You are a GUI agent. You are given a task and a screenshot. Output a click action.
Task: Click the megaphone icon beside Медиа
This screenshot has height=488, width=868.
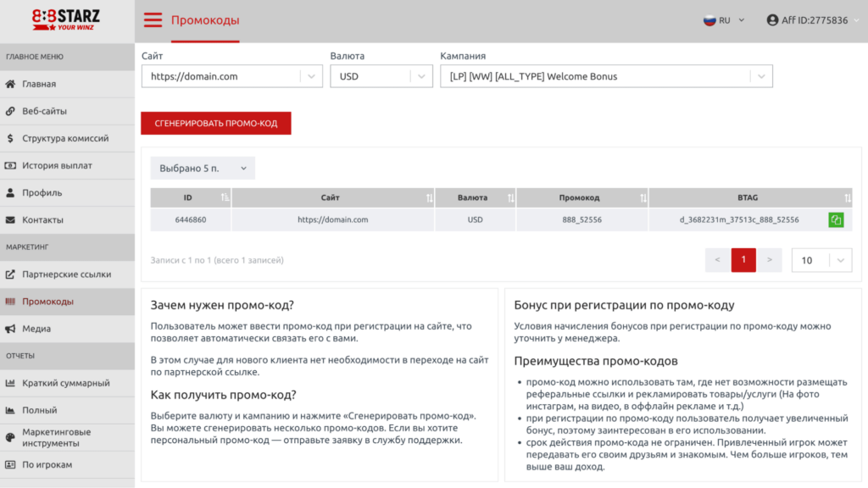[x=10, y=329]
